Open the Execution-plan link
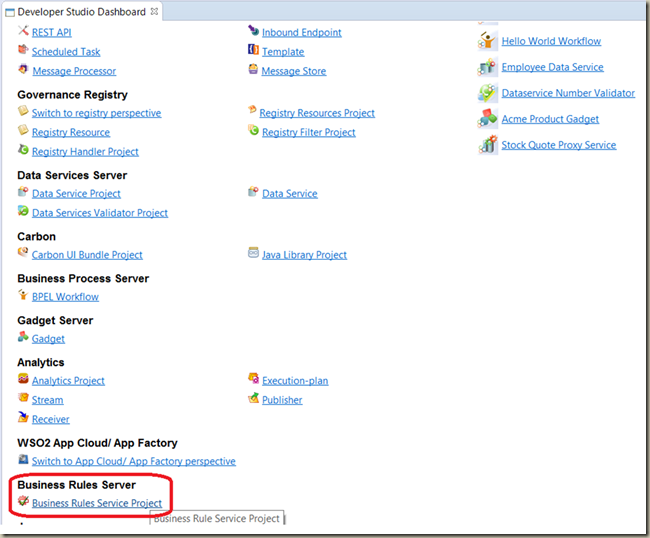The height and width of the screenshot is (538, 650). pyautogui.click(x=295, y=381)
